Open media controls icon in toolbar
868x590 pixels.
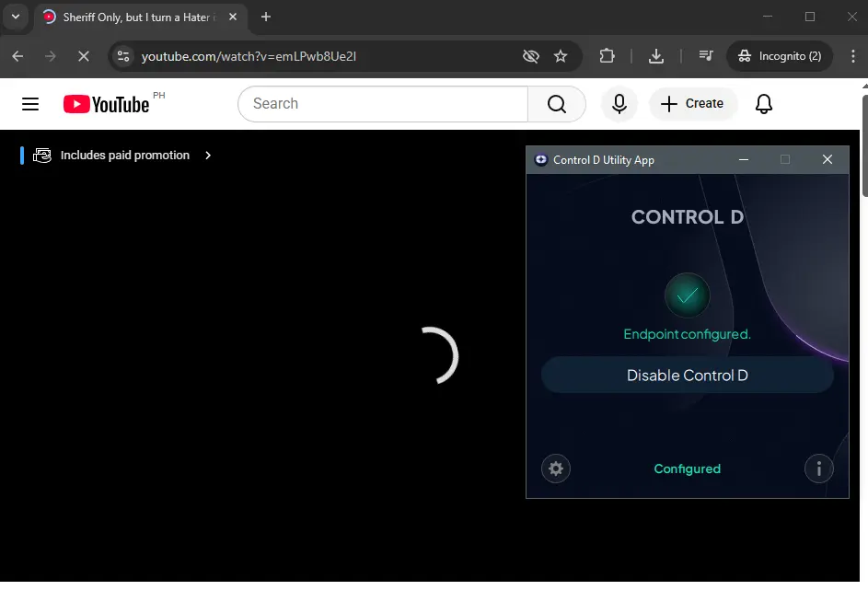[x=706, y=56]
